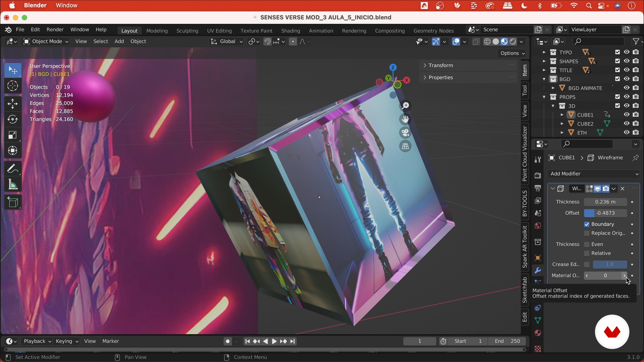This screenshot has height=362, width=644.
Task: Switch orthographic perspective grid icon
Action: click(x=405, y=146)
